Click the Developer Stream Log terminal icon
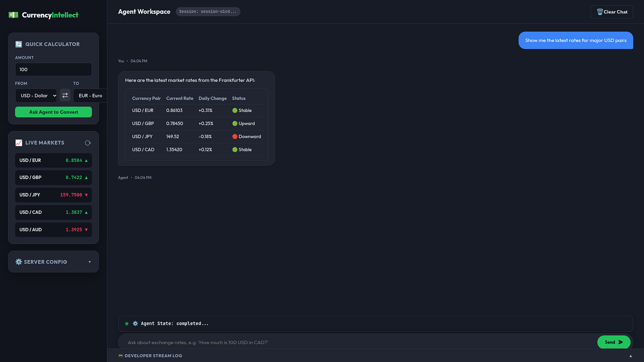The width and height of the screenshot is (644, 362). pos(121,356)
